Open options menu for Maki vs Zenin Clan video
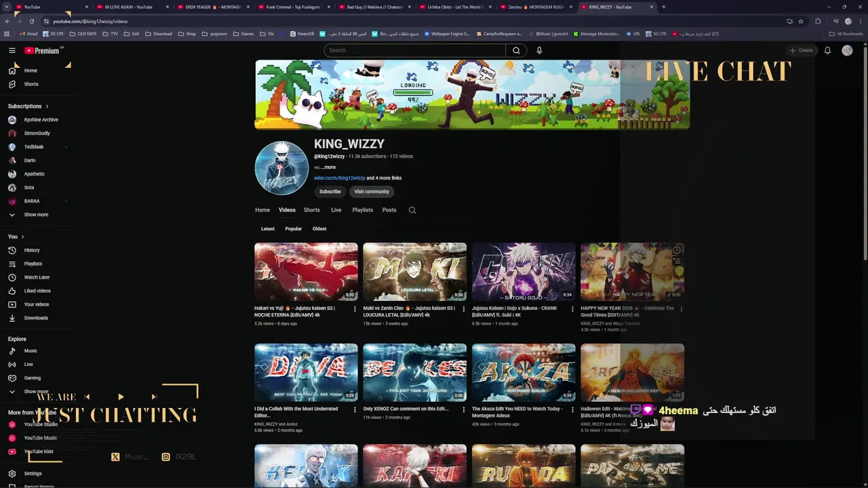This screenshot has height=488, width=868. pos(463,309)
